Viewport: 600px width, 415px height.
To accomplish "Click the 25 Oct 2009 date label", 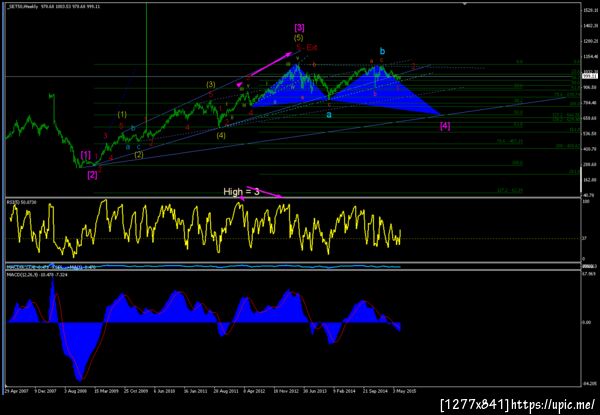I will coord(136,391).
